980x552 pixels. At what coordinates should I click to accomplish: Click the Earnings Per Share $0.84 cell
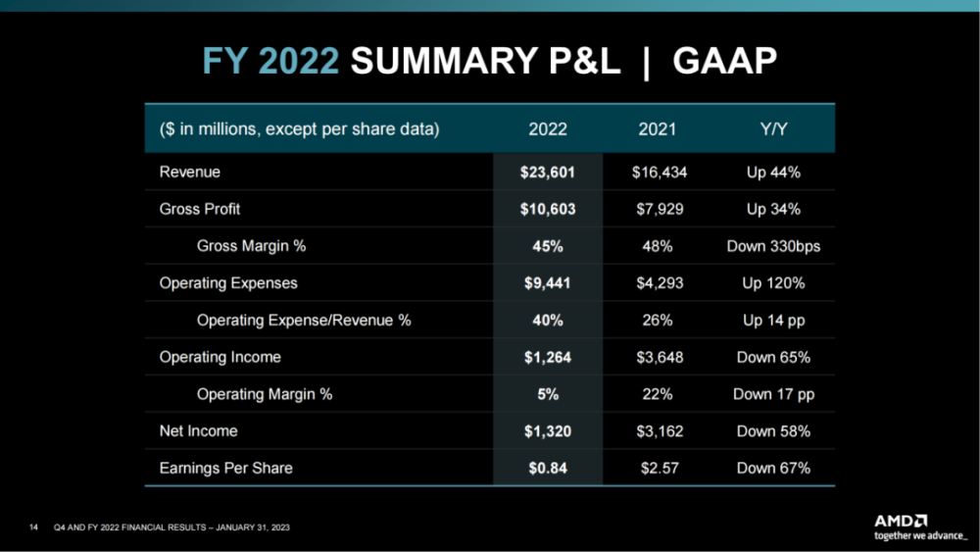pyautogui.click(x=548, y=468)
